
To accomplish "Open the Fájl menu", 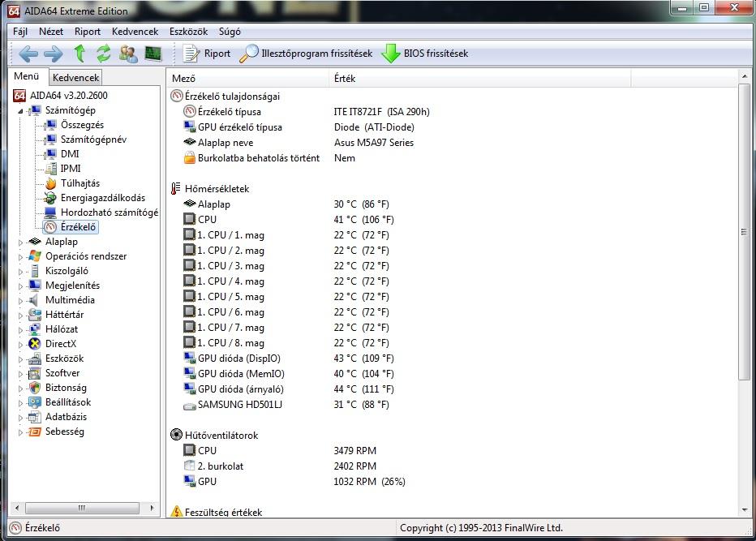I will [19, 32].
